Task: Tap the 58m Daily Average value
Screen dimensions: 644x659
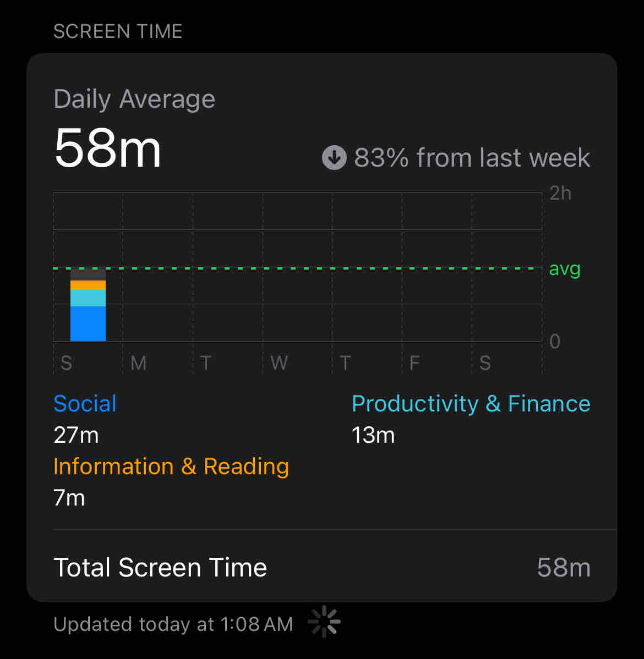Action: [108, 149]
